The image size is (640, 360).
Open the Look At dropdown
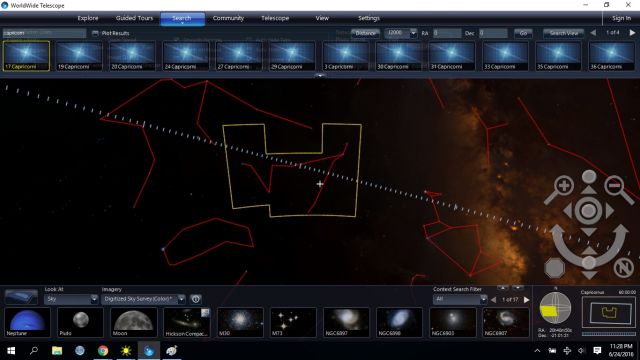(x=71, y=299)
